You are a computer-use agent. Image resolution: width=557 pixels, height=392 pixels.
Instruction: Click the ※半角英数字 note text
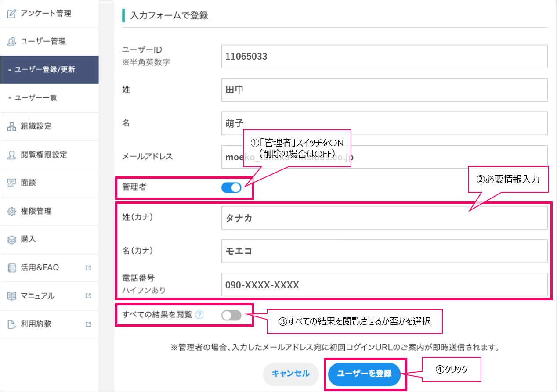[x=146, y=62]
